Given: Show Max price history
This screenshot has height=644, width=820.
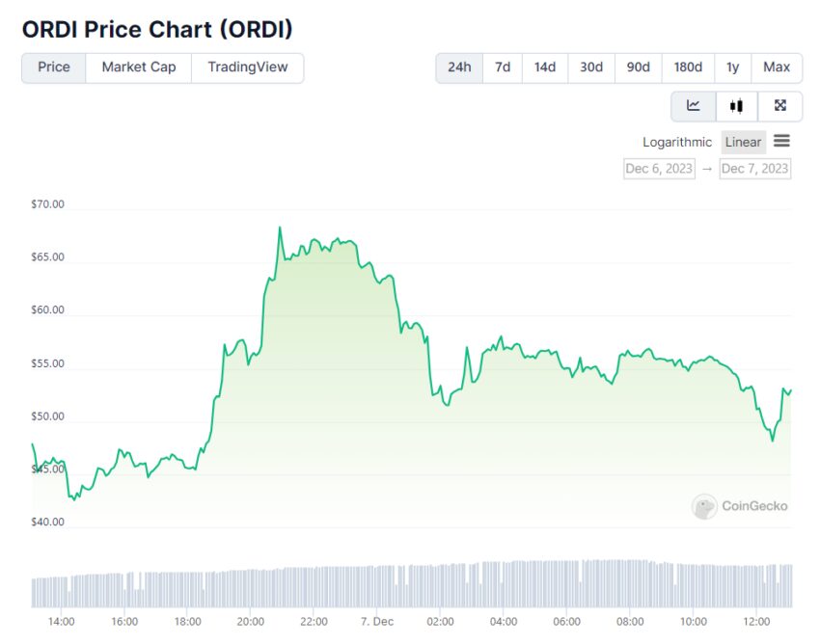Looking at the screenshot, I should pyautogui.click(x=777, y=67).
